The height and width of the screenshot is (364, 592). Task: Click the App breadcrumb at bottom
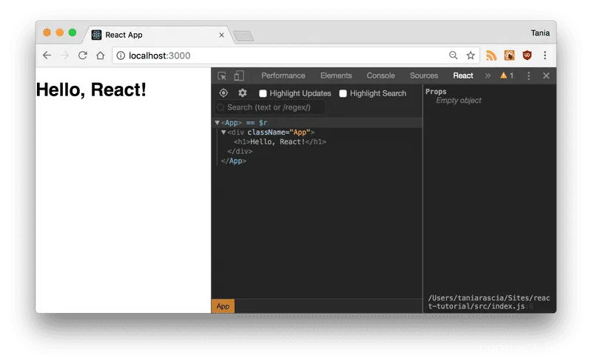pos(223,306)
